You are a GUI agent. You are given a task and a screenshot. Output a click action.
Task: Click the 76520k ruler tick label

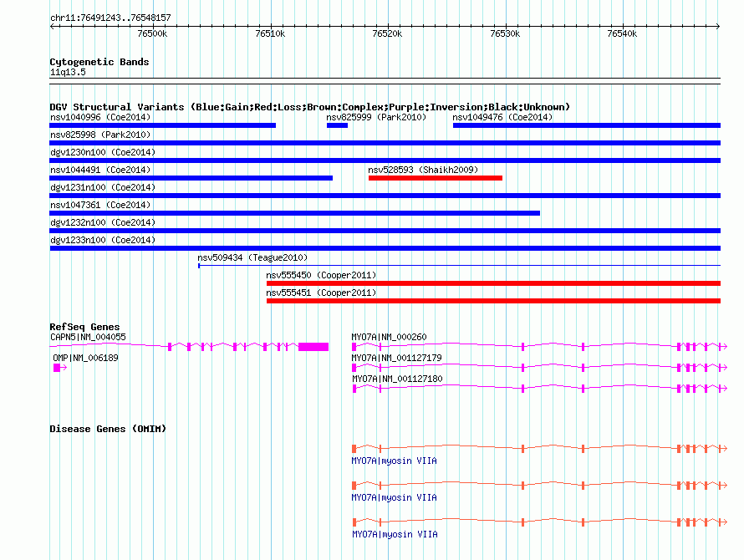[x=387, y=33]
